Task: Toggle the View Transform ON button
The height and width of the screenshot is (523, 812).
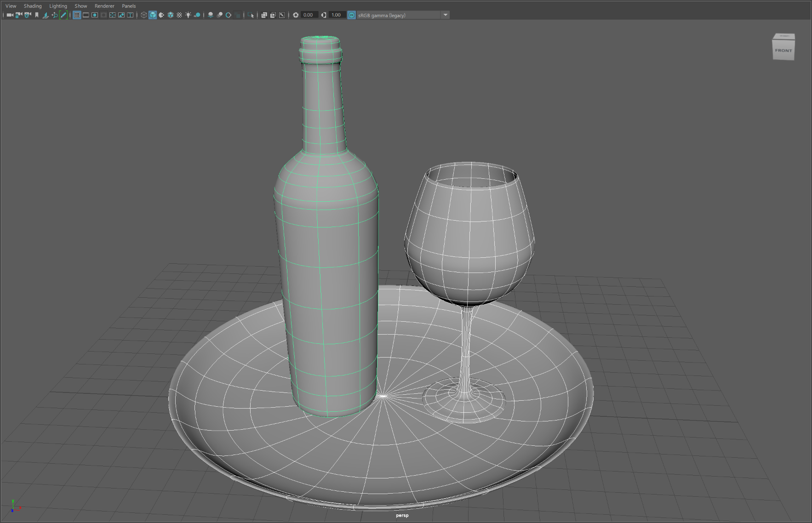Action: (352, 15)
